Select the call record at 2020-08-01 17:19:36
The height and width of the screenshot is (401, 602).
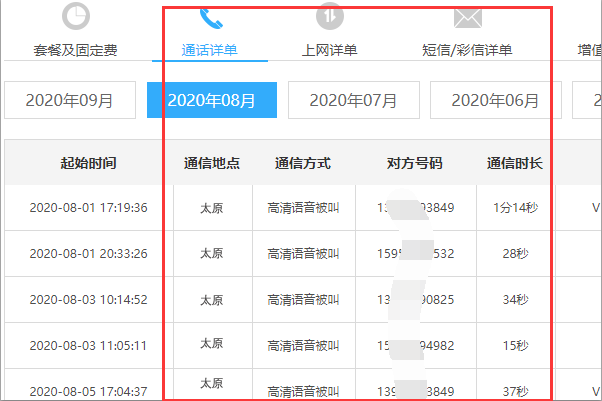pyautogui.click(x=88, y=208)
